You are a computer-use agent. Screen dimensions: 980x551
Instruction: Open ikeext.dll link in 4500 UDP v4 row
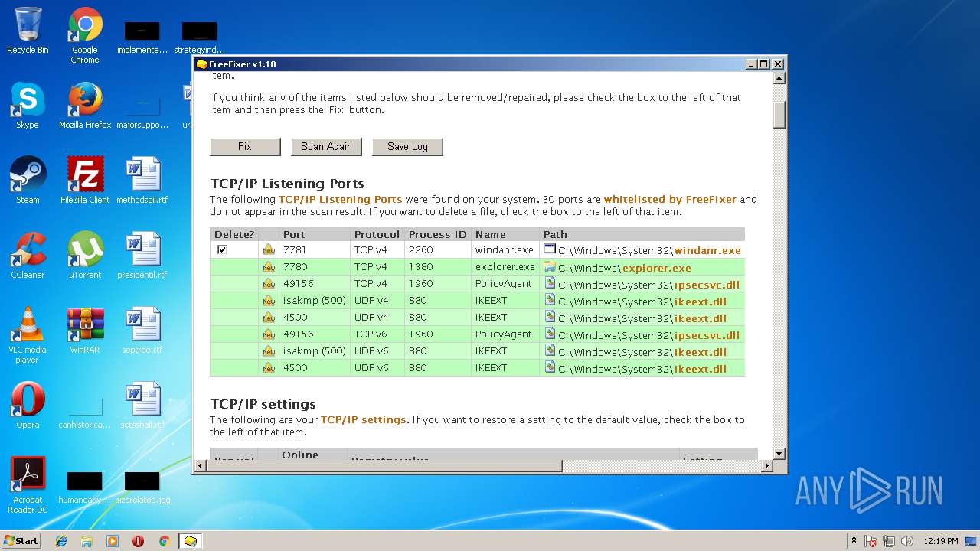click(701, 318)
